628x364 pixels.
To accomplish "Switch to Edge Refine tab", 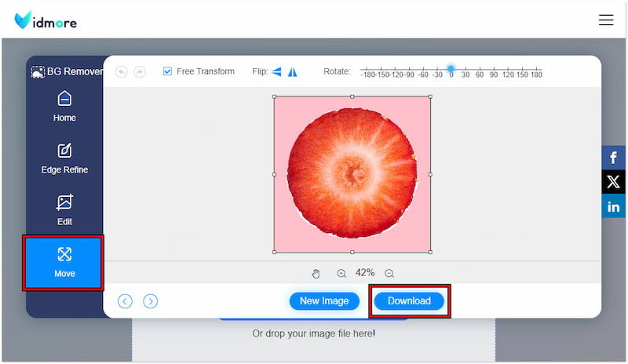I will [x=64, y=158].
